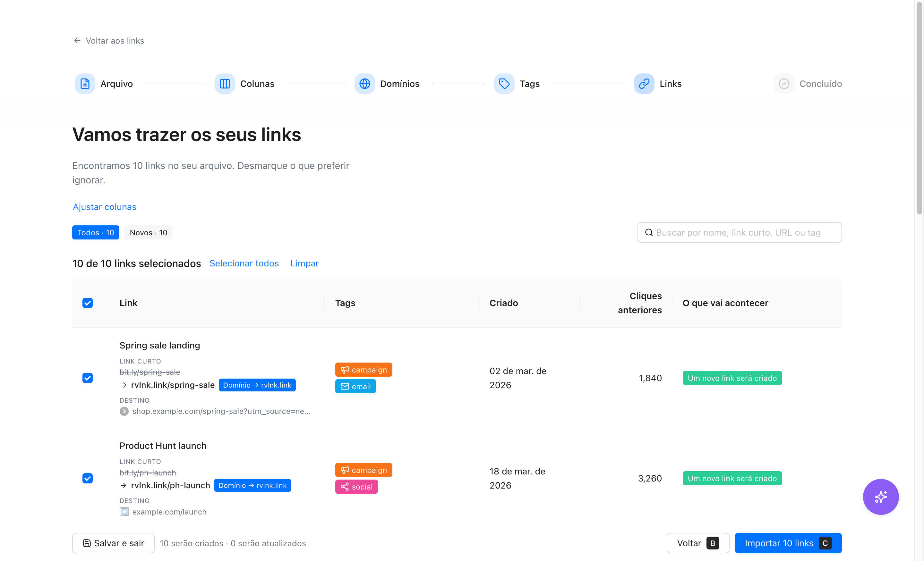Uncheck the Spring sale landing row checkbox

pyautogui.click(x=87, y=378)
